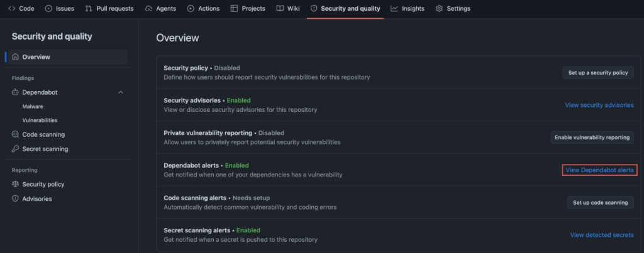Click the Actions play-circle icon
Image resolution: width=644 pixels, height=253 pixels.
point(191,8)
